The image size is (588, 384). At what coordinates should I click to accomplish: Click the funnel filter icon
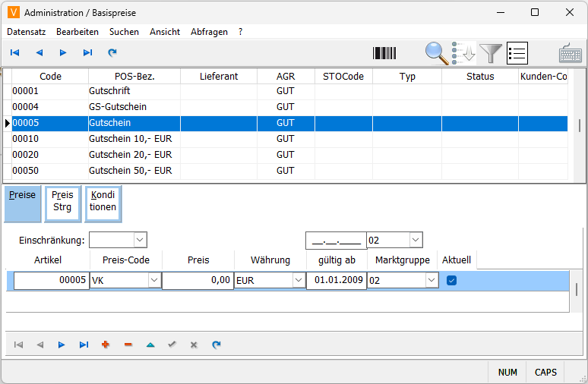click(x=491, y=53)
